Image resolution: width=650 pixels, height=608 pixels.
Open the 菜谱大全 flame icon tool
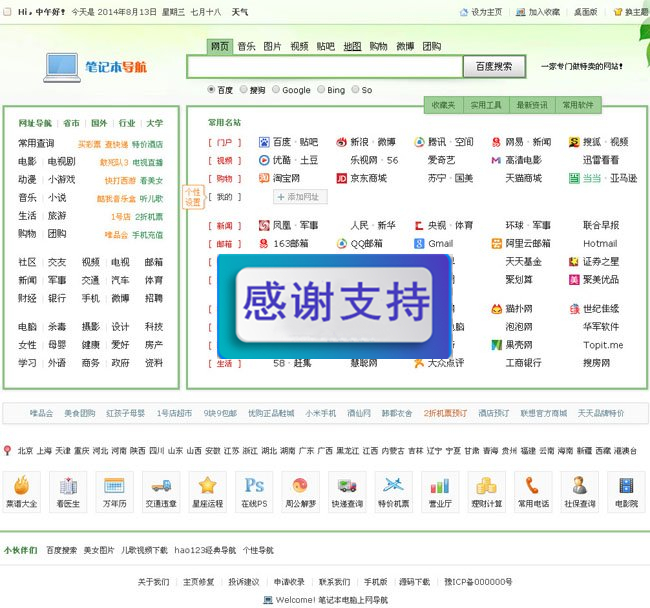(22, 492)
